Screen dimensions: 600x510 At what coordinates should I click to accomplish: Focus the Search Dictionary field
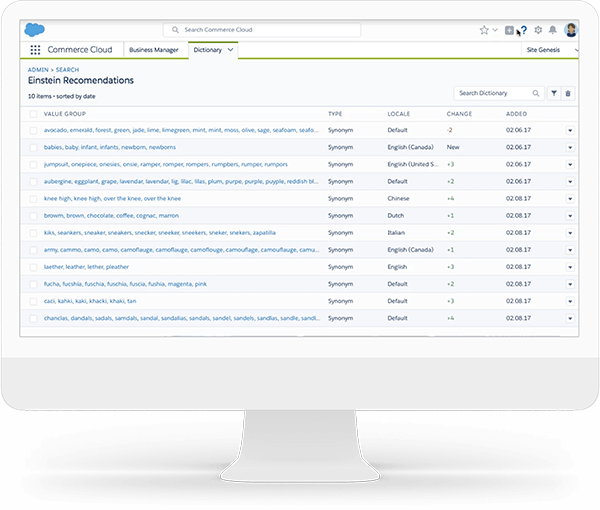499,93
